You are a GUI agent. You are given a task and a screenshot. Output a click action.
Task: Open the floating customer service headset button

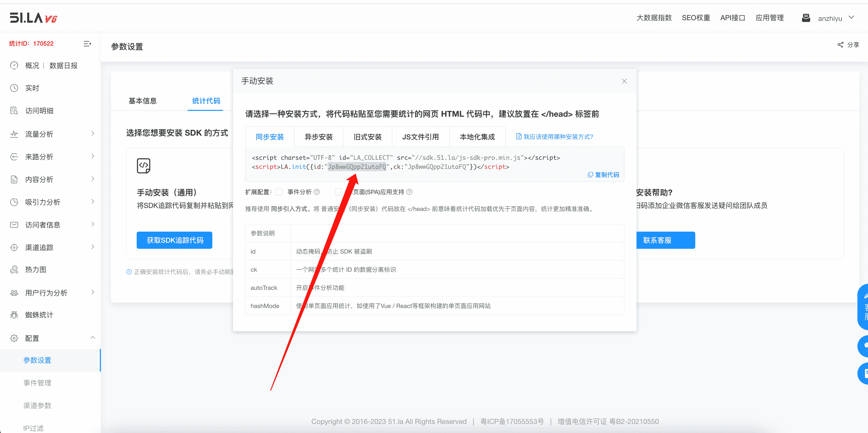pyautogui.click(x=863, y=307)
